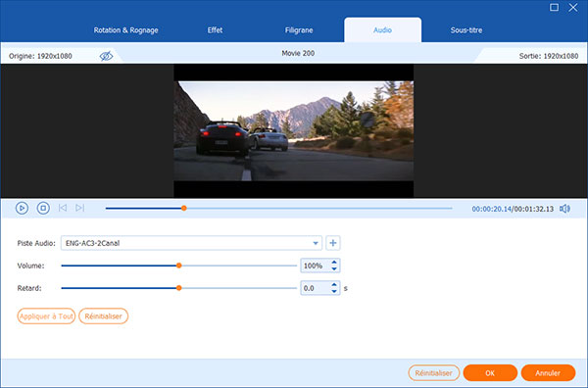The height and width of the screenshot is (388, 588).
Task: Switch to the Rotation & Rognage tab
Action: [125, 30]
